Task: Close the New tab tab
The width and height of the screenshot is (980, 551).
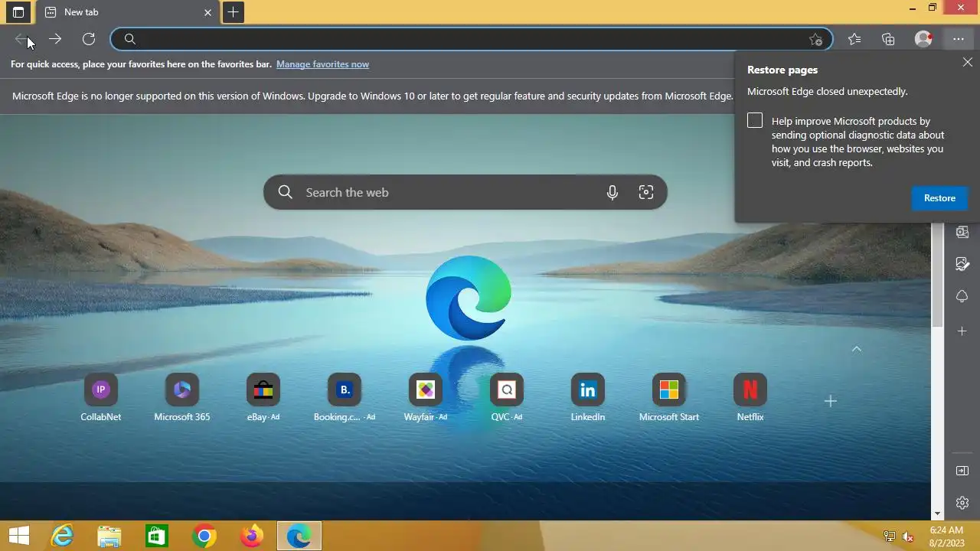Action: click(x=207, y=12)
